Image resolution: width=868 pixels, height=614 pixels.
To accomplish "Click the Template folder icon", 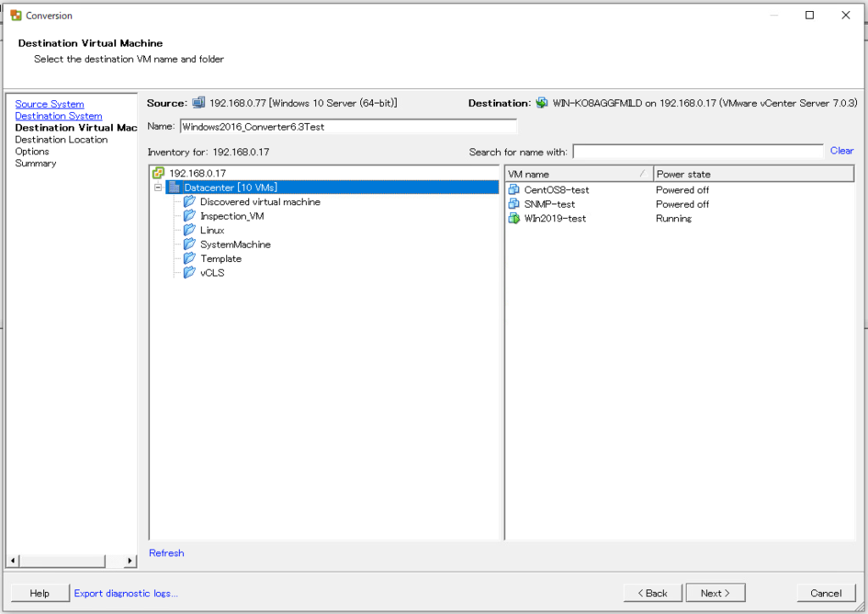I will coord(189,258).
